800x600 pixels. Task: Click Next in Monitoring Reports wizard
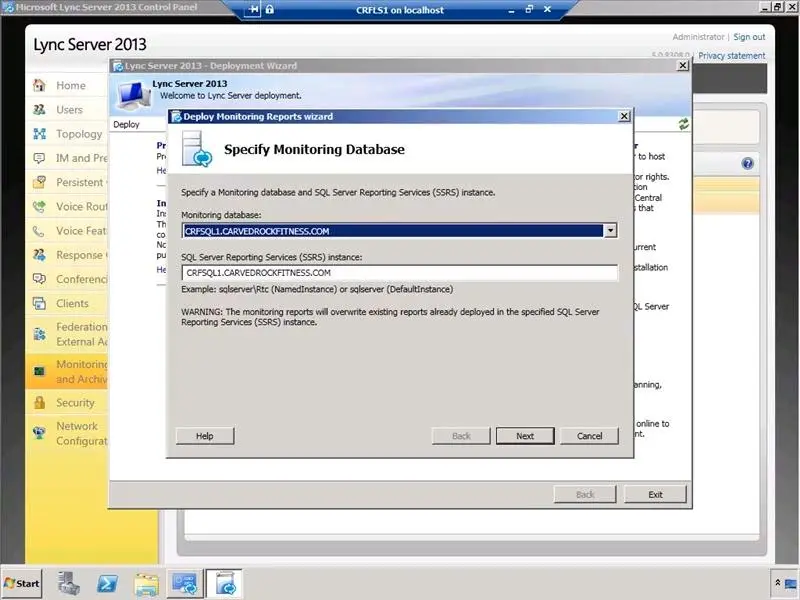coord(525,436)
